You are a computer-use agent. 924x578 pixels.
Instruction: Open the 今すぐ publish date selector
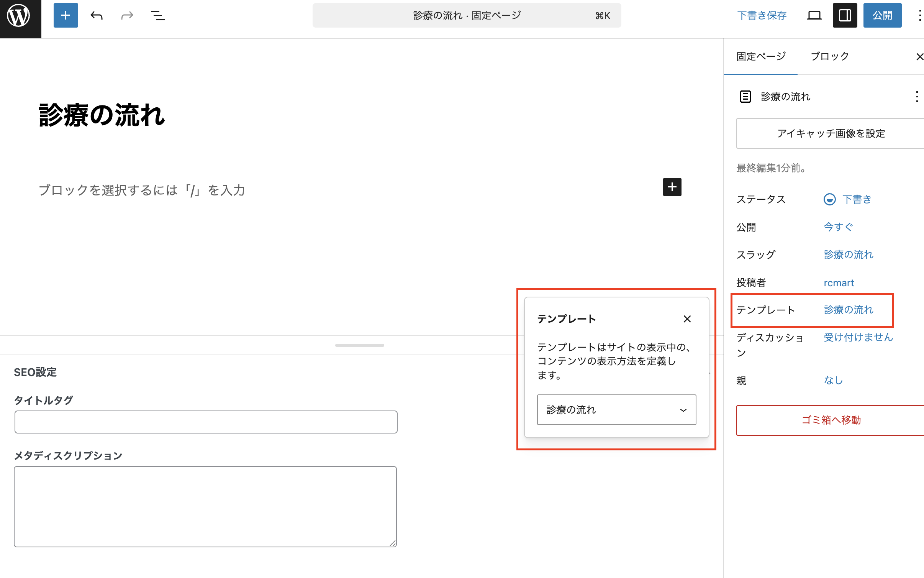838,227
